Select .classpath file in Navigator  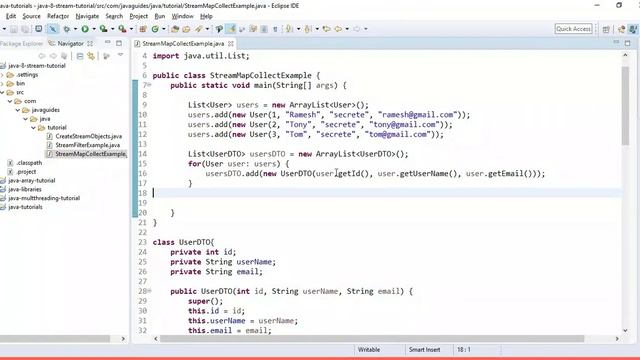pyautogui.click(x=29, y=163)
